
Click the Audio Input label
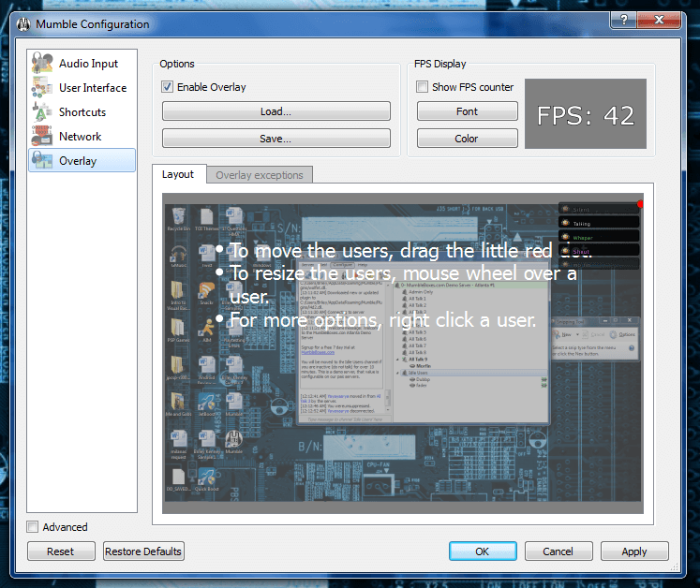[88, 64]
